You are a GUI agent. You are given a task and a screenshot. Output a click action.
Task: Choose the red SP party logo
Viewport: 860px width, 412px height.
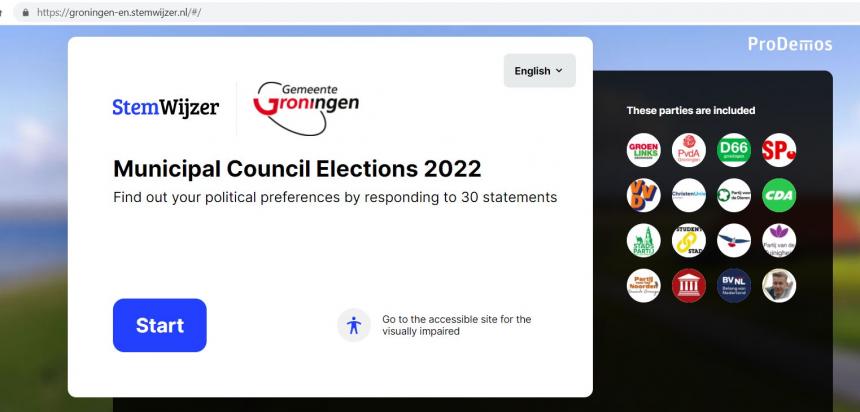click(x=779, y=150)
